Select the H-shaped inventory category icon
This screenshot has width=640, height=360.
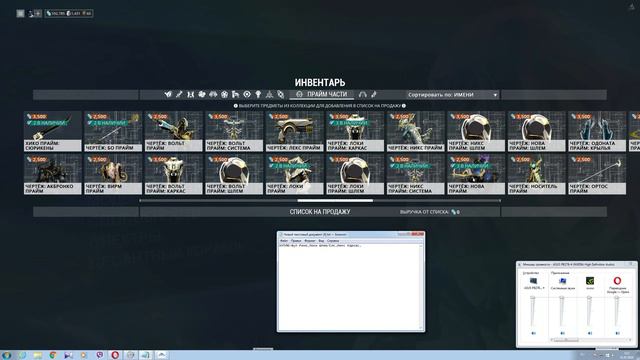(191, 94)
